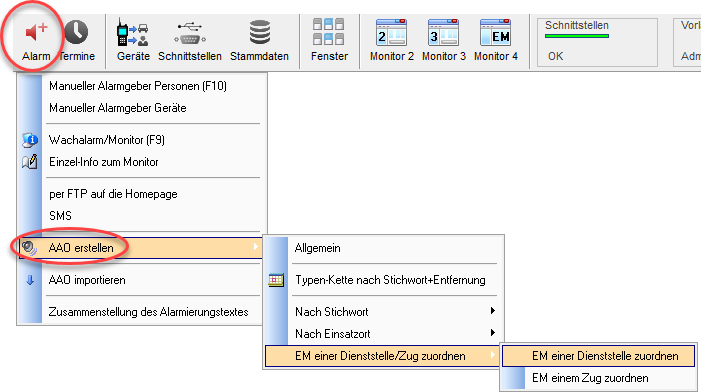Open the Geräte radio device icon

132,32
